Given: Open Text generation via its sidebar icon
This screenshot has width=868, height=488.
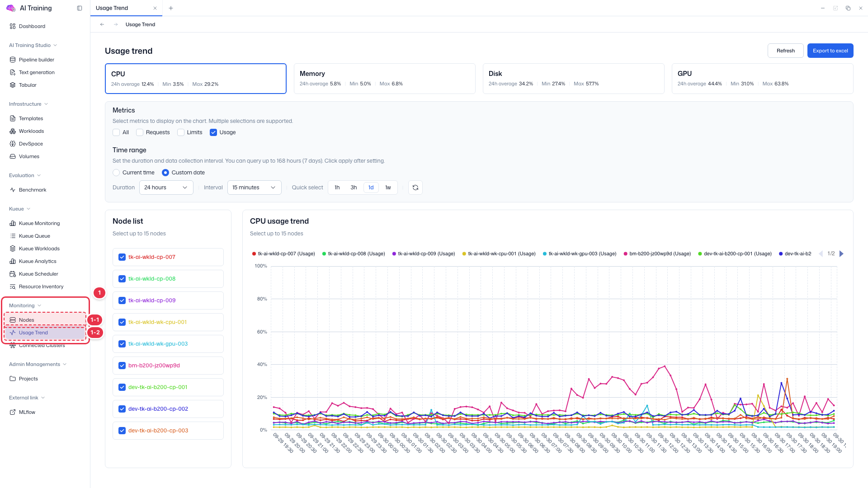Looking at the screenshot, I should click(13, 72).
